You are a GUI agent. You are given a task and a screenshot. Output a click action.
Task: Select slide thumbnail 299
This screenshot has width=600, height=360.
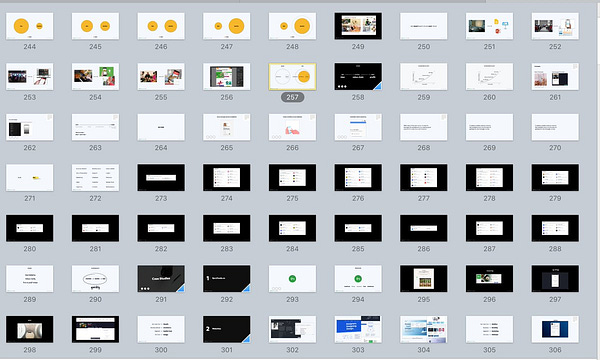[95, 329]
